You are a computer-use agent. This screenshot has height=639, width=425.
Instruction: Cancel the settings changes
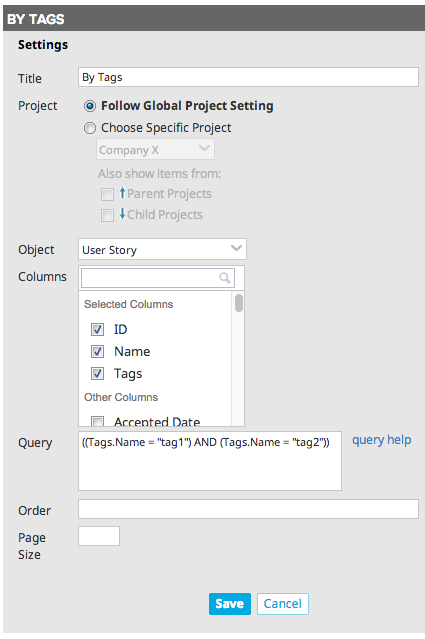point(283,604)
